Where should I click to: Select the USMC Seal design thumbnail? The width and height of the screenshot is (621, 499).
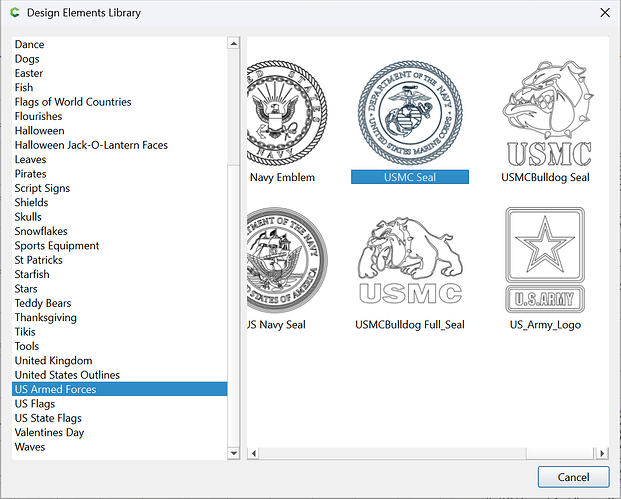click(x=410, y=113)
